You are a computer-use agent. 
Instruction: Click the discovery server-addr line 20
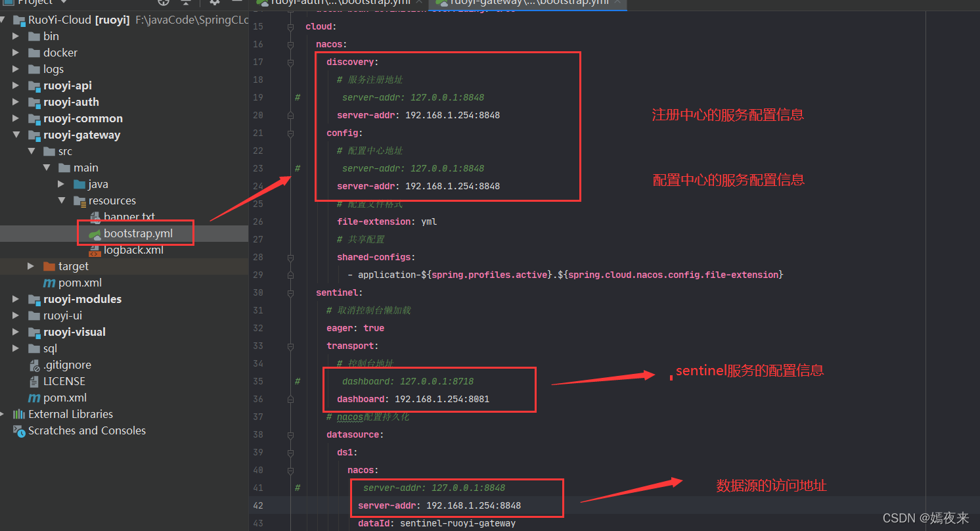click(418, 116)
